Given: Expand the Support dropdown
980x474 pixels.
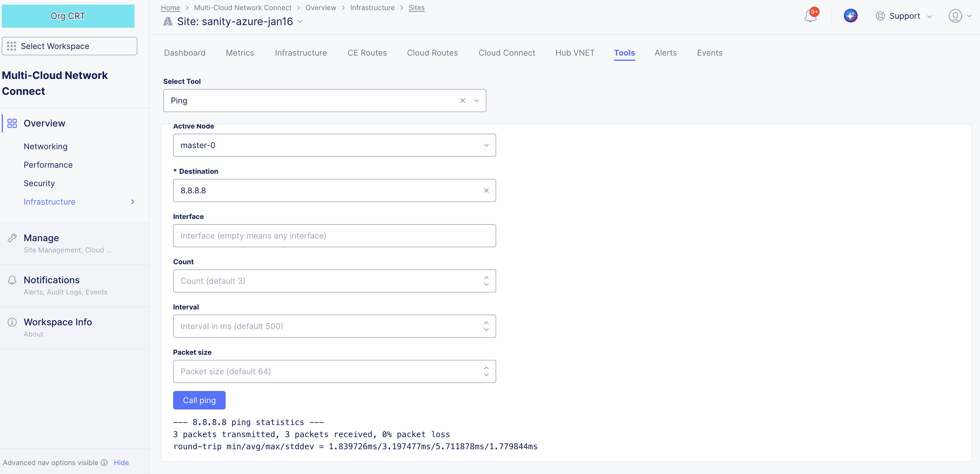Looking at the screenshot, I should click(930, 16).
